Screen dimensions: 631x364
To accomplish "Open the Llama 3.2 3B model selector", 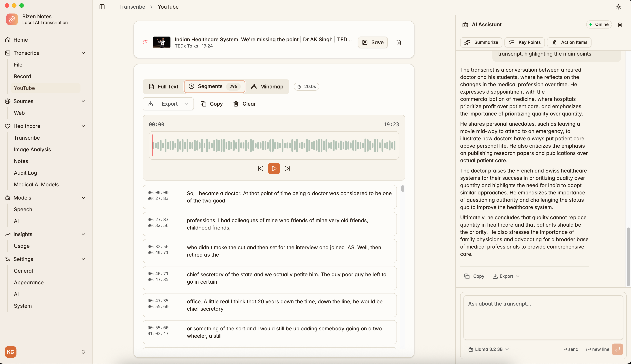I will [x=488, y=349].
